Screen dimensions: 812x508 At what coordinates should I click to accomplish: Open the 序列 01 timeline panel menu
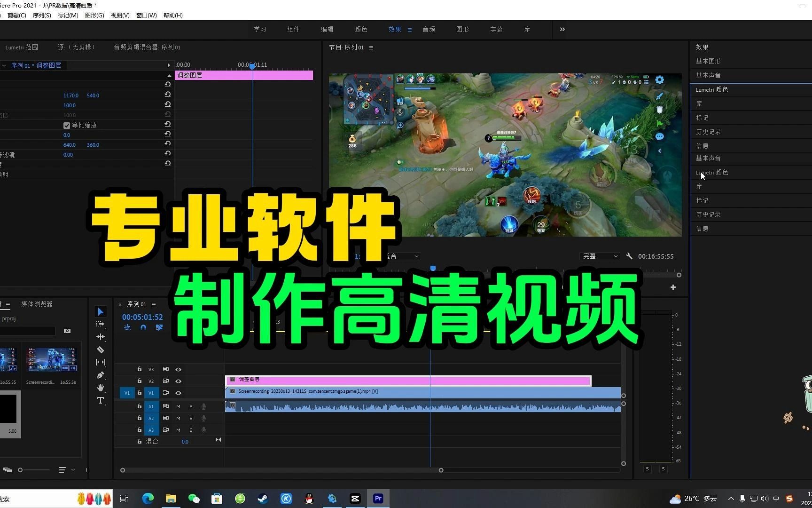click(x=154, y=304)
